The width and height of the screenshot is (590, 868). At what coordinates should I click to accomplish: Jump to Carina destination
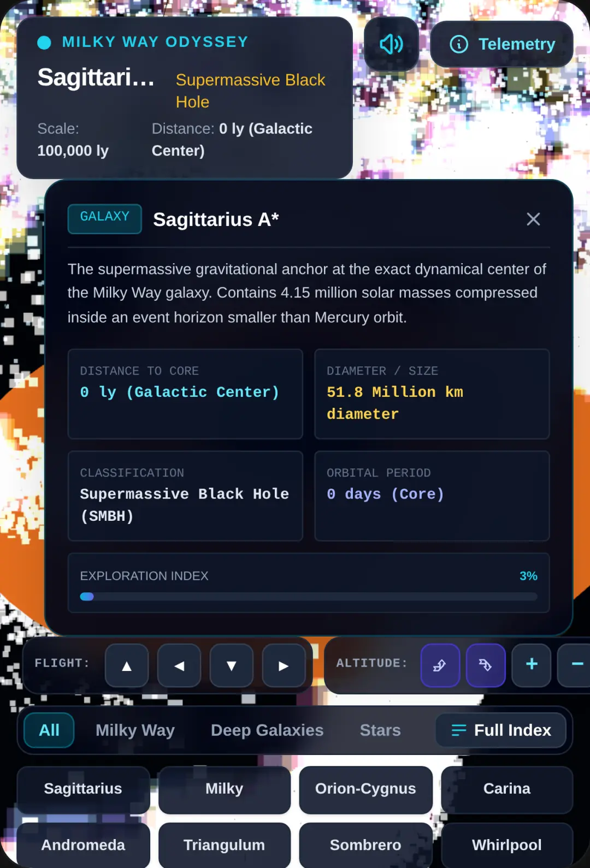(507, 789)
